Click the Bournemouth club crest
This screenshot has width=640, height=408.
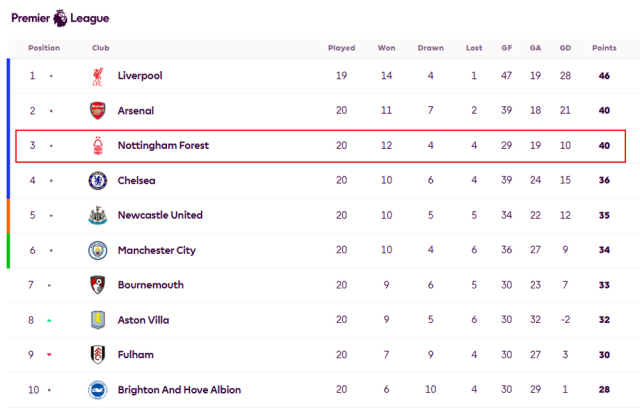click(x=97, y=285)
